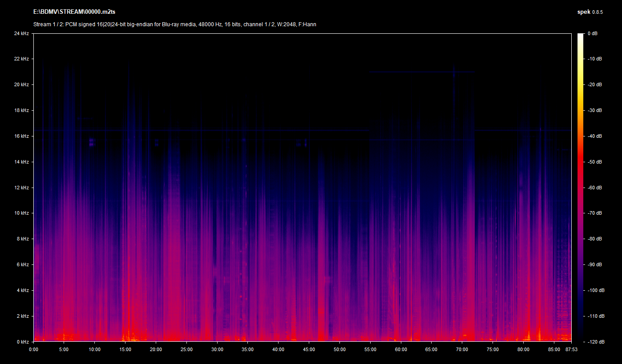Click the 24 kHz frequency axis label
Screen dimensions: 622x364
(21, 34)
